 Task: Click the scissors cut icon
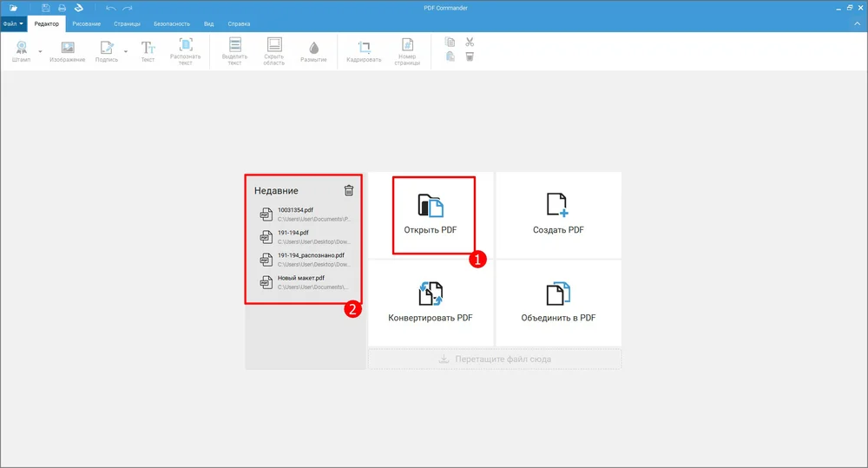pyautogui.click(x=470, y=42)
